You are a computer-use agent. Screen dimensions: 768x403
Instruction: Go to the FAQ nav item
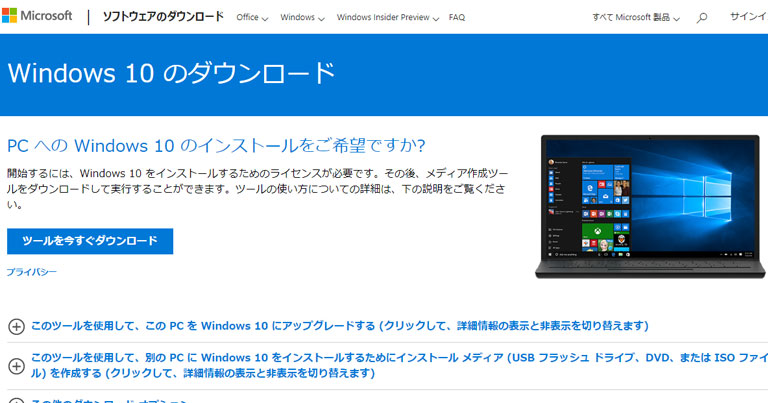click(x=457, y=18)
